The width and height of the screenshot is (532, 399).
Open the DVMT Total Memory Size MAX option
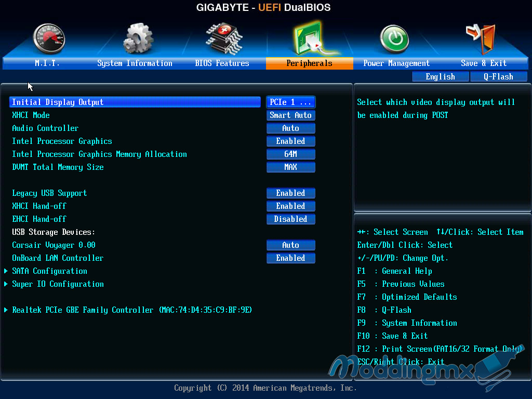(x=291, y=167)
